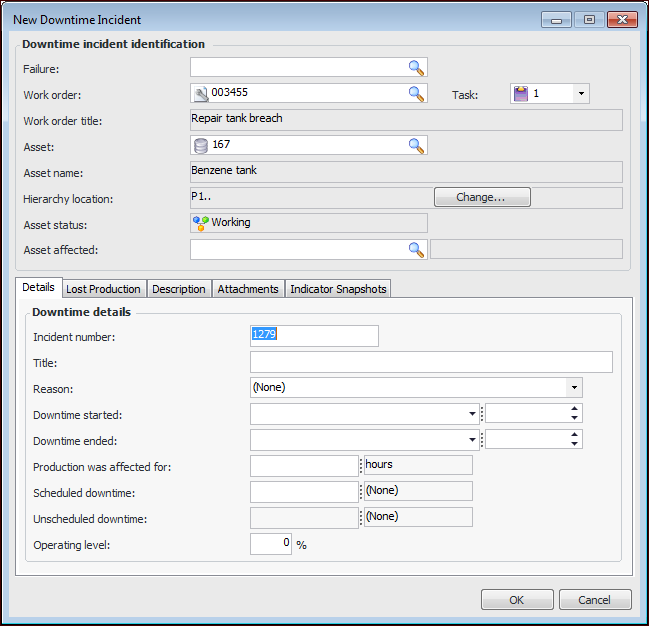Expand the Reason dropdown list
Screen dimensions: 649x626
574,388
